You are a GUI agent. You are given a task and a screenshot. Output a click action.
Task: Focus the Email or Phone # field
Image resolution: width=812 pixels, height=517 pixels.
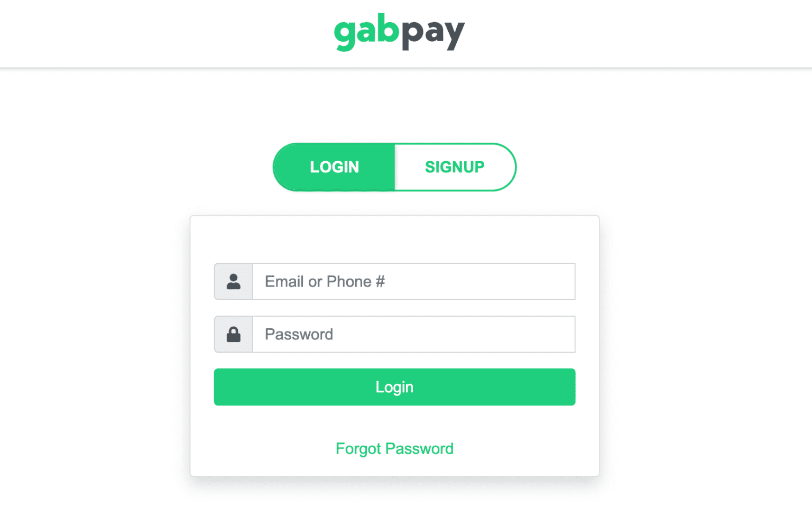(414, 281)
